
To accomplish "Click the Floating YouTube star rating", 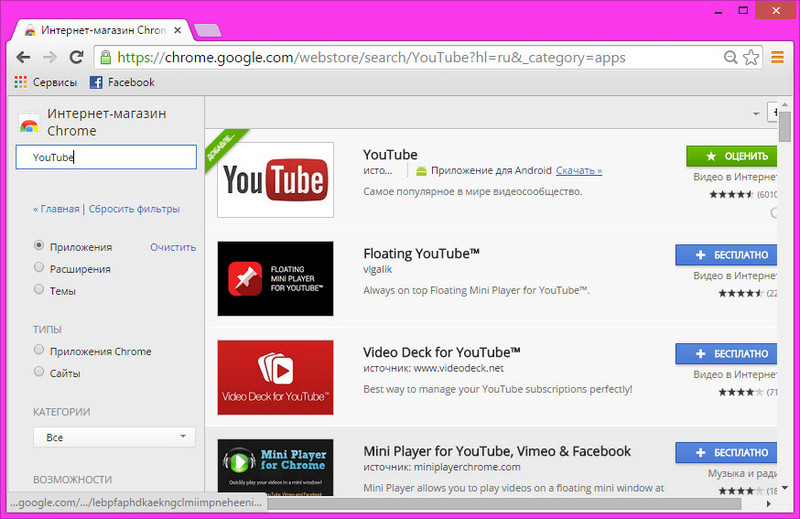I will click(741, 293).
